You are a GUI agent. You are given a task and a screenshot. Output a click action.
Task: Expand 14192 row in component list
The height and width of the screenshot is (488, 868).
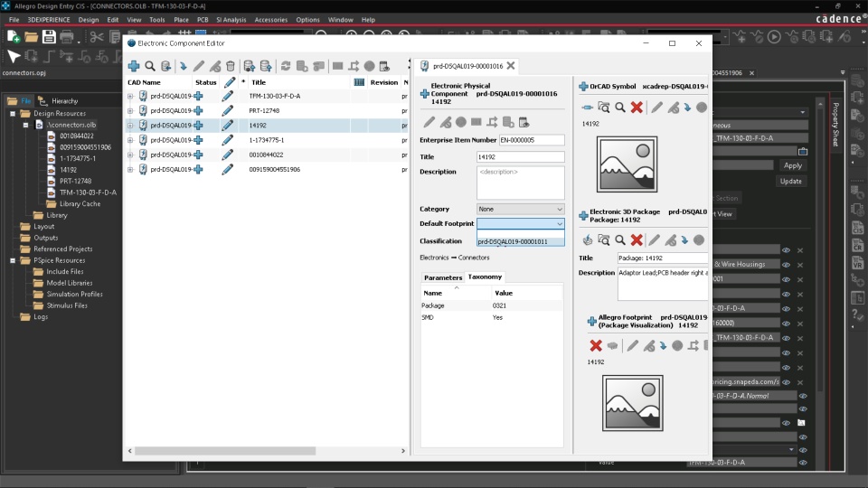coord(130,126)
